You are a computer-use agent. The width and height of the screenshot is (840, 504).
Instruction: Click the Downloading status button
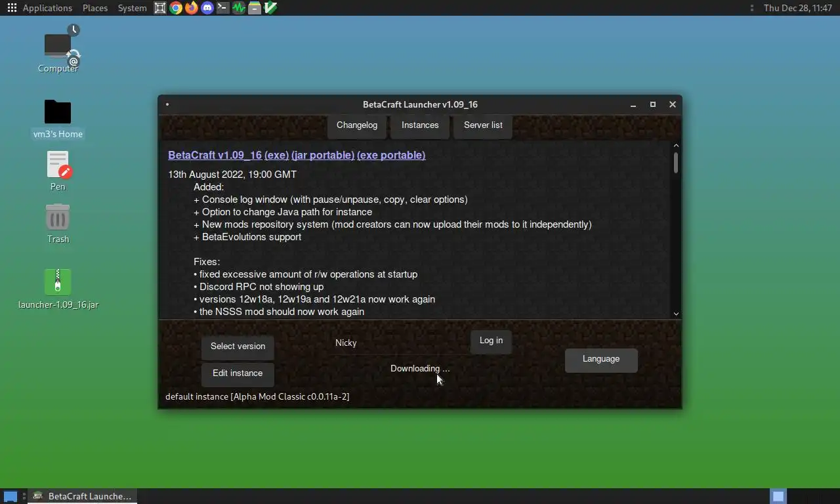point(420,369)
